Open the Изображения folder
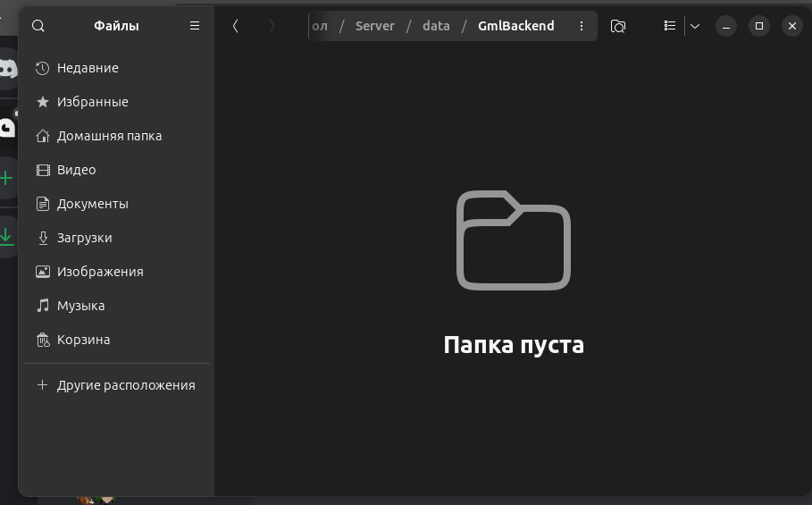Screen dimensions: 812x505 [100, 272]
